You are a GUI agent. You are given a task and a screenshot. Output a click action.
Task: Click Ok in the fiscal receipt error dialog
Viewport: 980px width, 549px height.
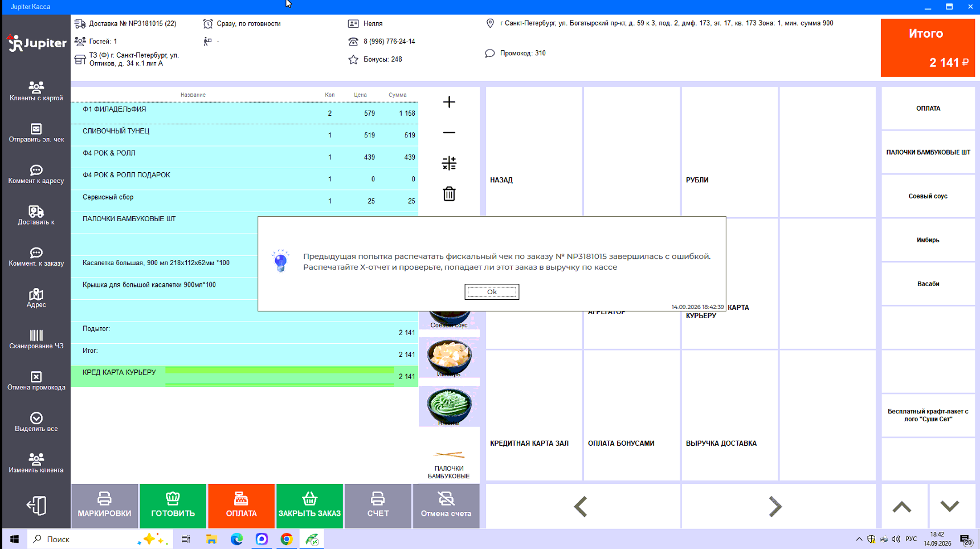coord(492,292)
